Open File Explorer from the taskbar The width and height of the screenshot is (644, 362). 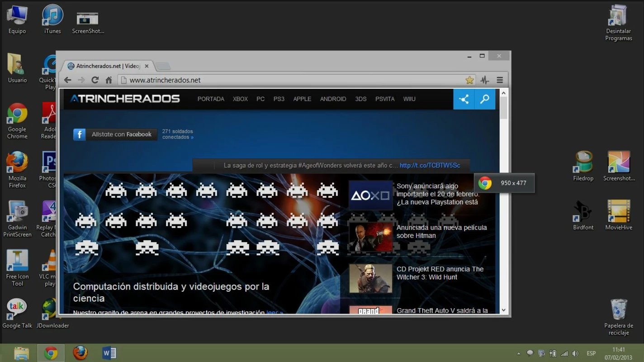(21, 353)
